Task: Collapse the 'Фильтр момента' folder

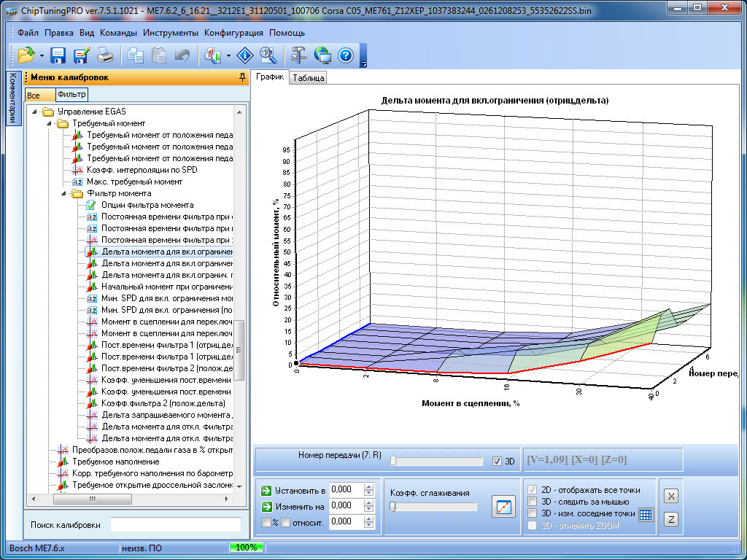Action: 63,193
